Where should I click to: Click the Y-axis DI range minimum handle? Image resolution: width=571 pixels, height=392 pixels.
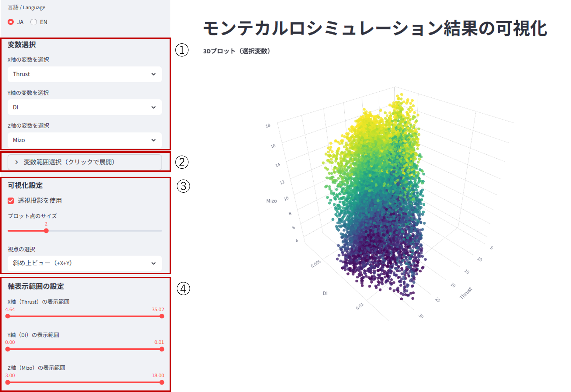coord(8,349)
